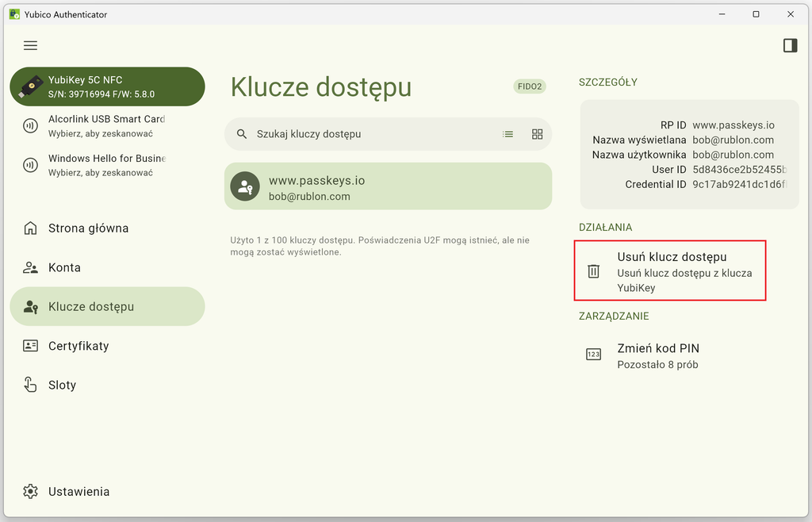Click NFC icon beside Windows Hello reader
This screenshot has width=812, height=522.
[x=31, y=165]
